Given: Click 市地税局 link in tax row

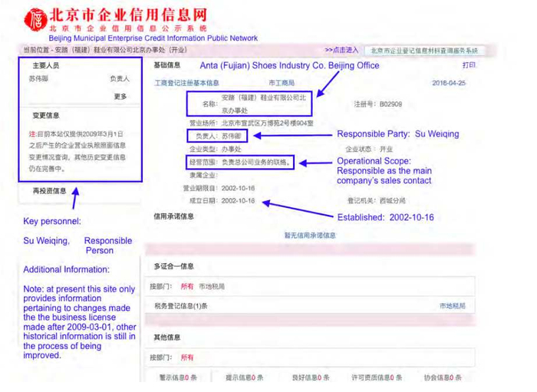Looking at the screenshot, I should coord(453,306).
